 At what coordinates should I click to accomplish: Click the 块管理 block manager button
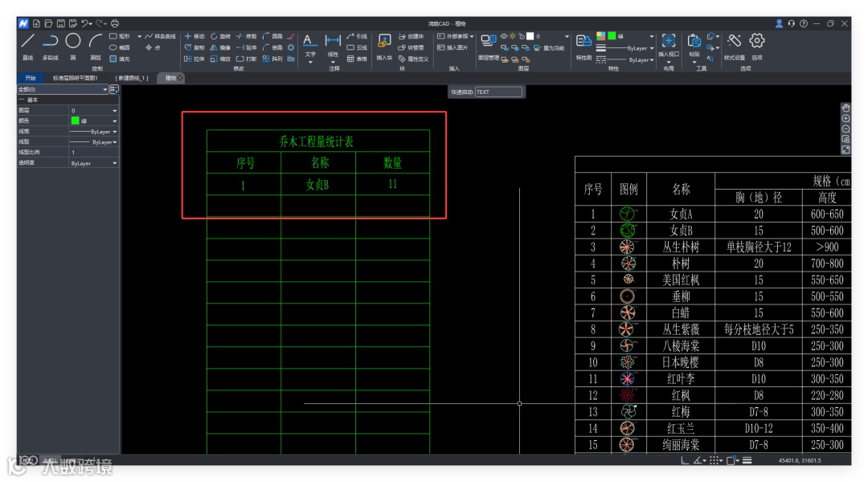411,47
